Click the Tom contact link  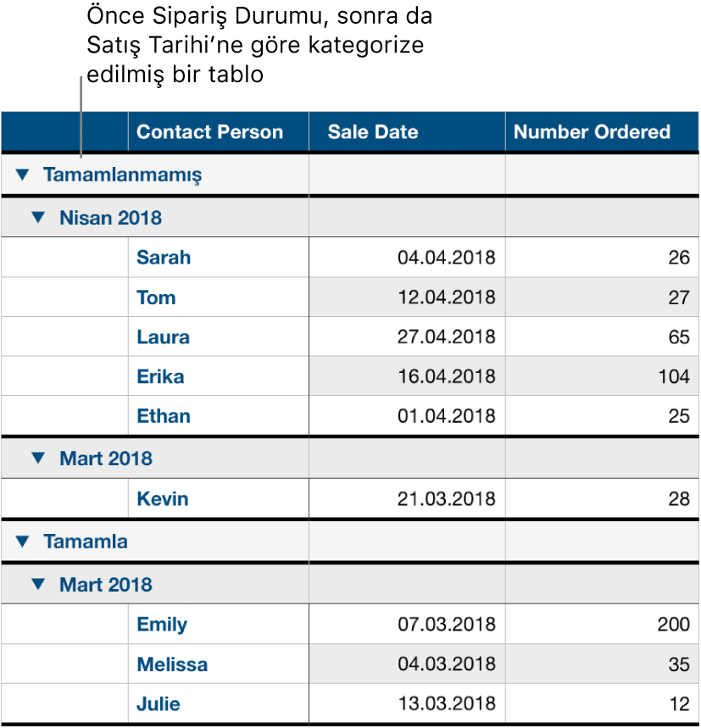[x=153, y=297]
